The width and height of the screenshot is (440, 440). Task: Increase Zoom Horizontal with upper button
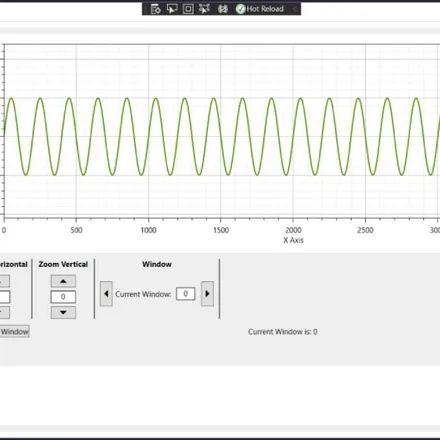(5, 281)
